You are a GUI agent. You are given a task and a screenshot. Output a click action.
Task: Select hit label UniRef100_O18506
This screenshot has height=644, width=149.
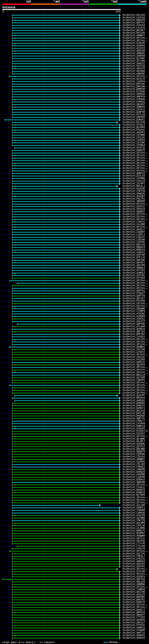(x=134, y=462)
